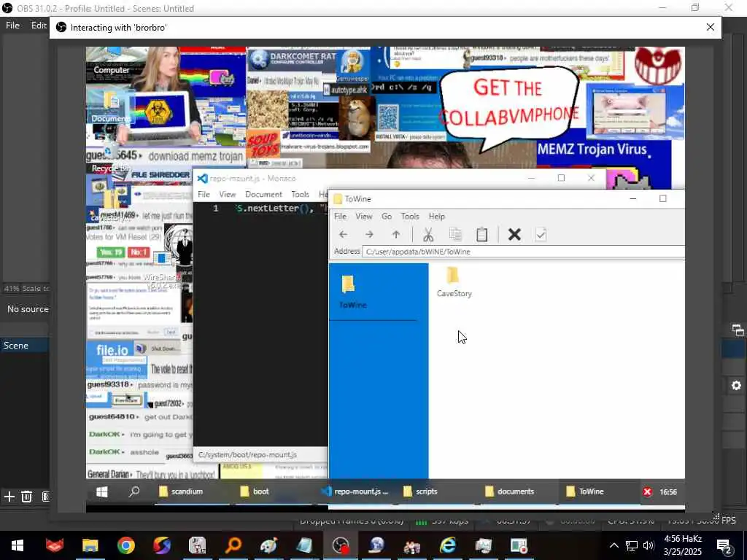This screenshot has width=747, height=560.
Task: Click the ToWine address bar field
Action: pos(523,252)
